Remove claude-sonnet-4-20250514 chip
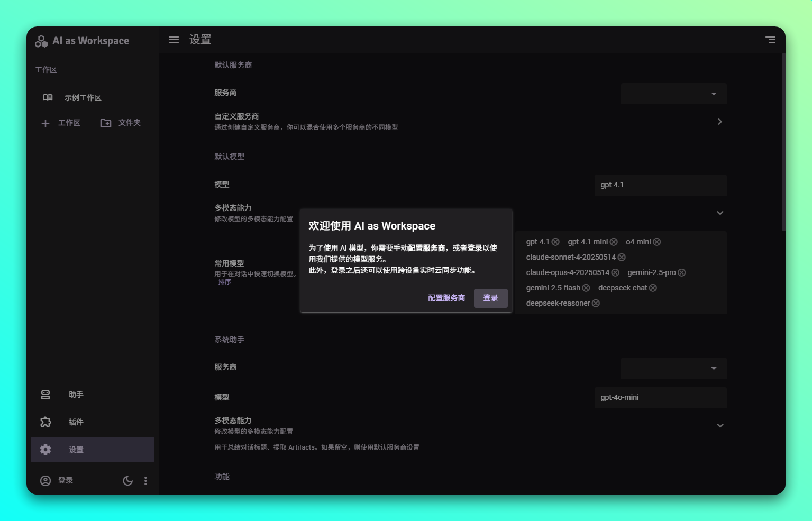Viewport: 812px width, 521px height. 622,257
